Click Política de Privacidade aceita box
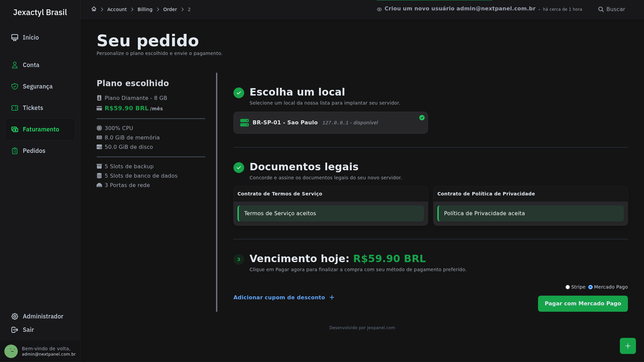 click(531, 214)
